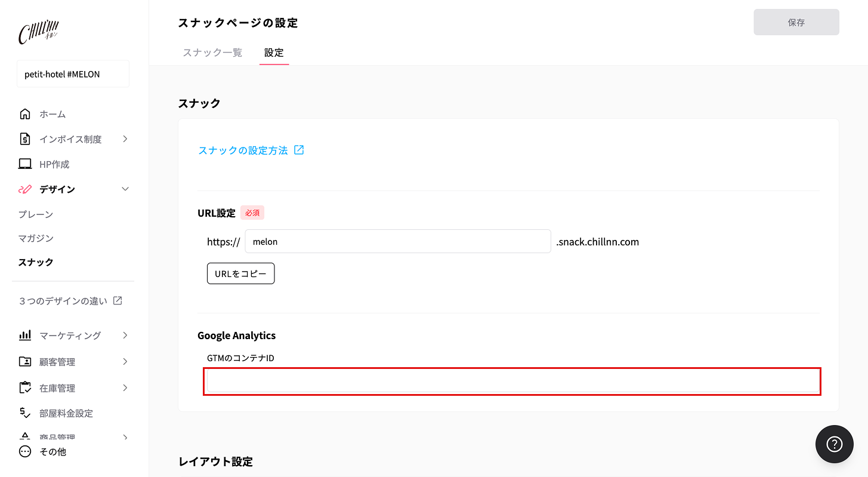Collapse the デザイン menu chevron
The height and width of the screenshot is (477, 868).
click(125, 189)
